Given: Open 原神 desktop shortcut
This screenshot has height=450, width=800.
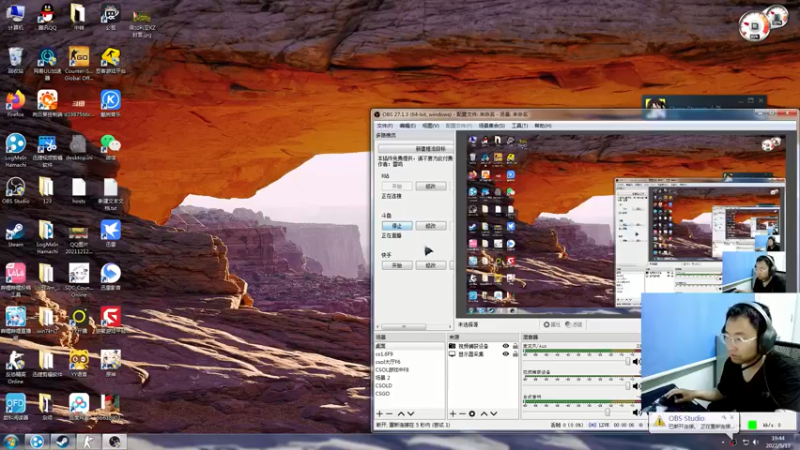Looking at the screenshot, I should coord(110,363).
